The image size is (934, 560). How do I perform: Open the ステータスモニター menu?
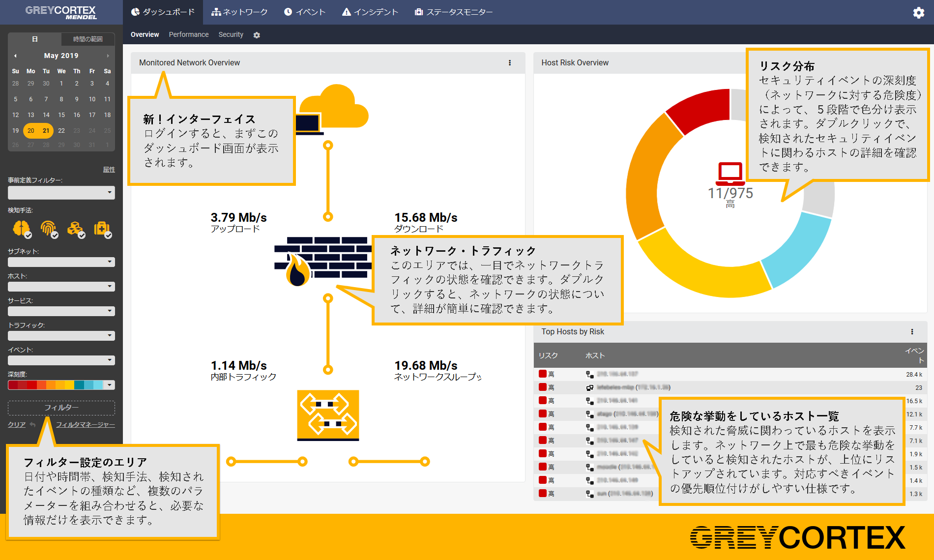453,12
